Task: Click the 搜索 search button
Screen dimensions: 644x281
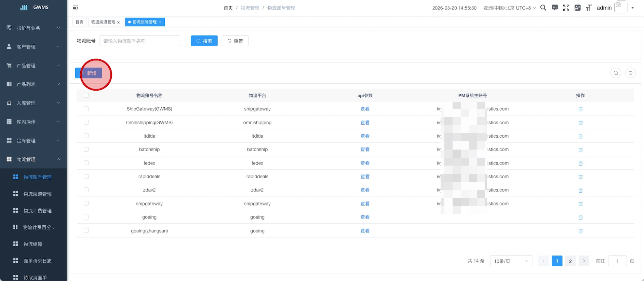Action: pyautogui.click(x=204, y=41)
